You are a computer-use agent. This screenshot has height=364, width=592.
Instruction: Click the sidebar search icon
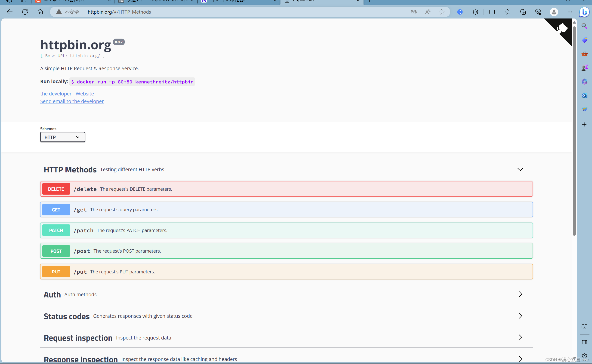[584, 26]
